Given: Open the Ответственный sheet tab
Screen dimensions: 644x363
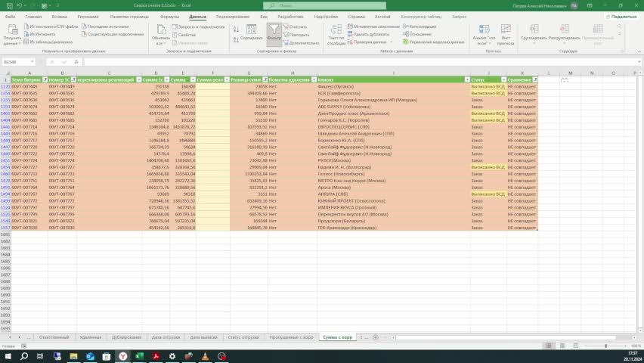Looking at the screenshot, I should [54, 337].
